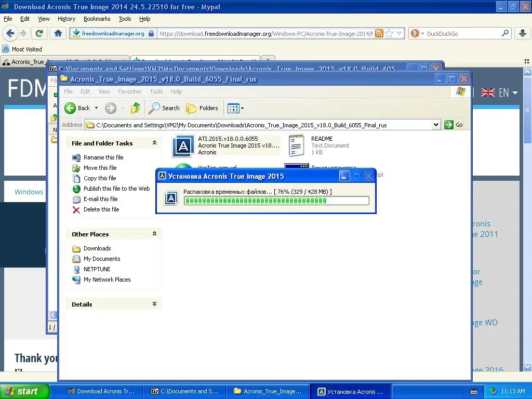Click the installer unpacking progress bar

(276, 201)
